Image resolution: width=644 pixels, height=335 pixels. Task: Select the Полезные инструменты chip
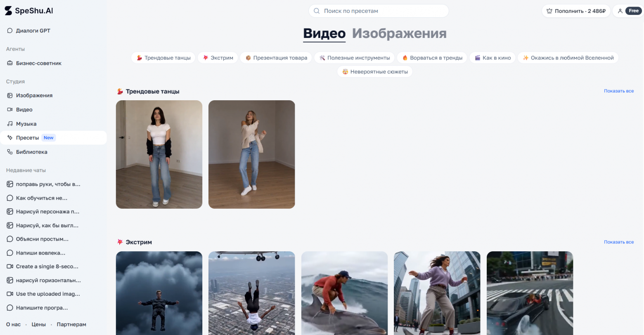click(355, 58)
